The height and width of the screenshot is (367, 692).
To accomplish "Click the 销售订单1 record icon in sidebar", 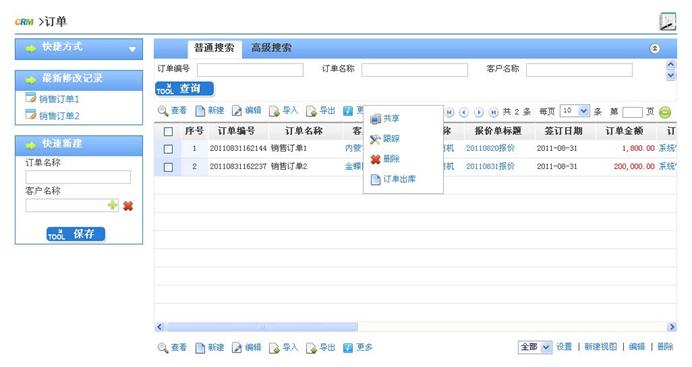I will click(30, 98).
